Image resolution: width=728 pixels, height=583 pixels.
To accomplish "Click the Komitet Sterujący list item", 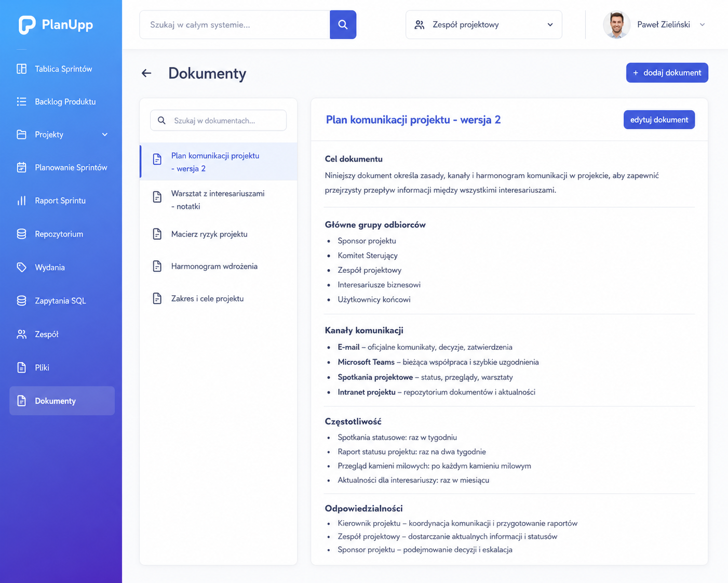I will click(x=368, y=255).
